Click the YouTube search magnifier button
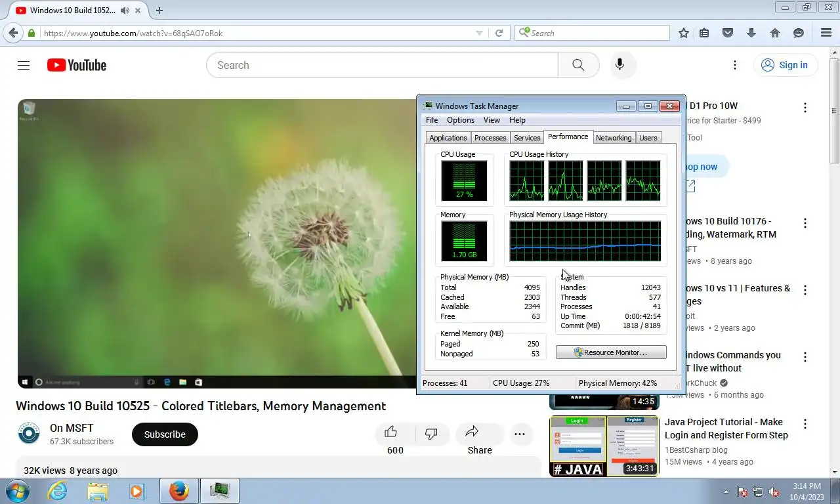The height and width of the screenshot is (504, 840). [x=578, y=65]
